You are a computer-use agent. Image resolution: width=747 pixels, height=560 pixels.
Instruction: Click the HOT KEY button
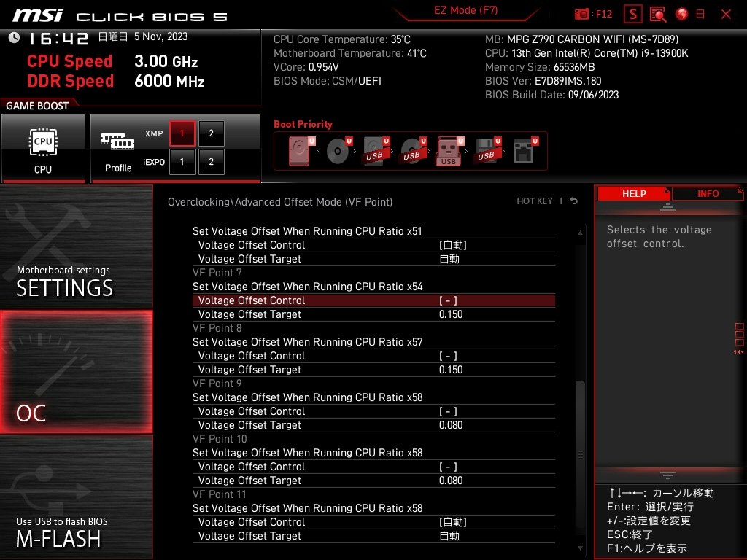click(535, 201)
